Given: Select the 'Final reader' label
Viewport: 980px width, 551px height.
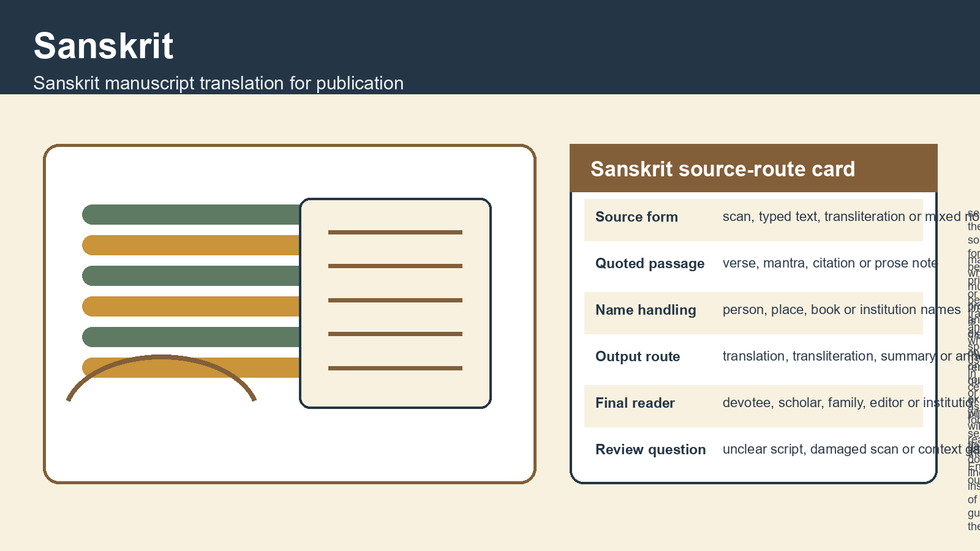Looking at the screenshot, I should tap(635, 403).
